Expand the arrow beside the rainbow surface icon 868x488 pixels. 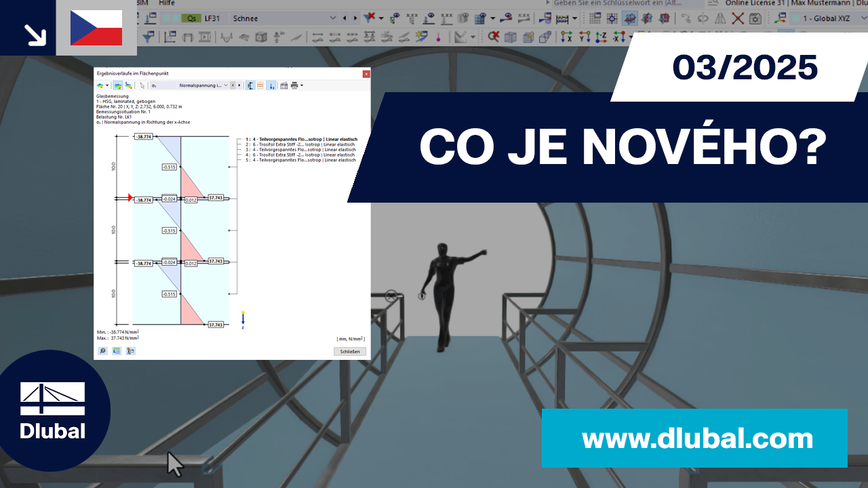(107, 85)
